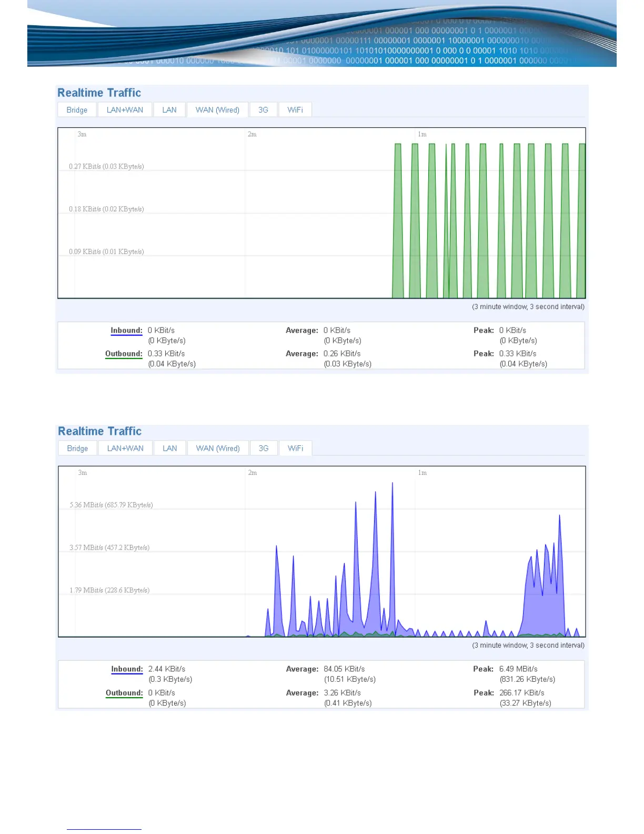
Task: Select LAN+WAN tab in the upper Realtime Traffic panel
Action: (125, 110)
